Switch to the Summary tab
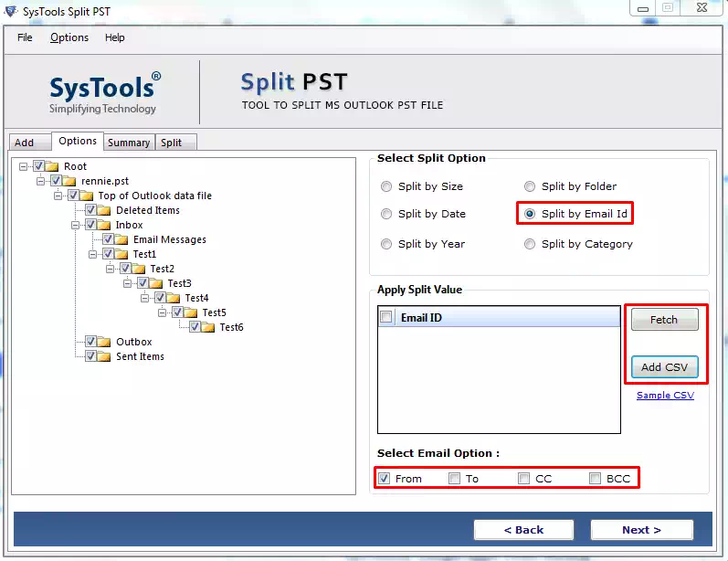Screen dimensions: 728x561 (x=129, y=143)
